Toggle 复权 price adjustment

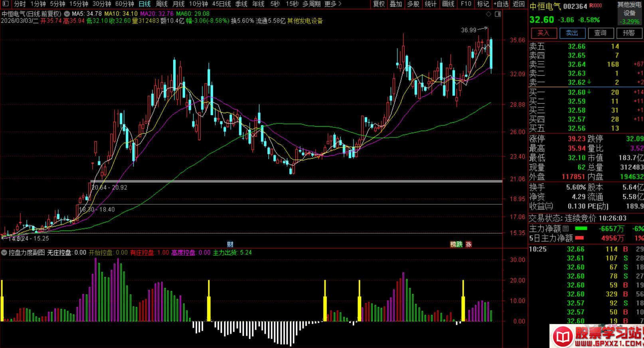pos(379,4)
